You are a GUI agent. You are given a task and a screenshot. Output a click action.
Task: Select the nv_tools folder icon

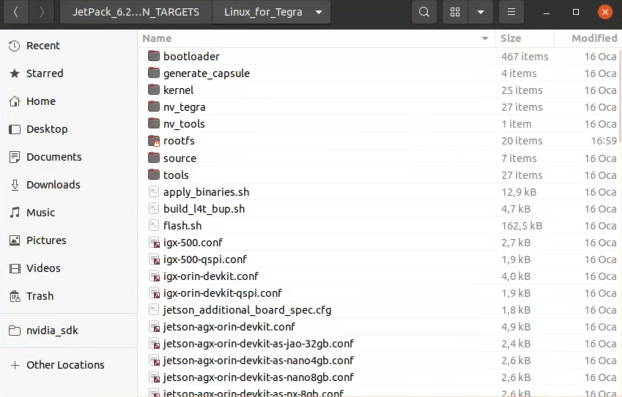pos(154,123)
